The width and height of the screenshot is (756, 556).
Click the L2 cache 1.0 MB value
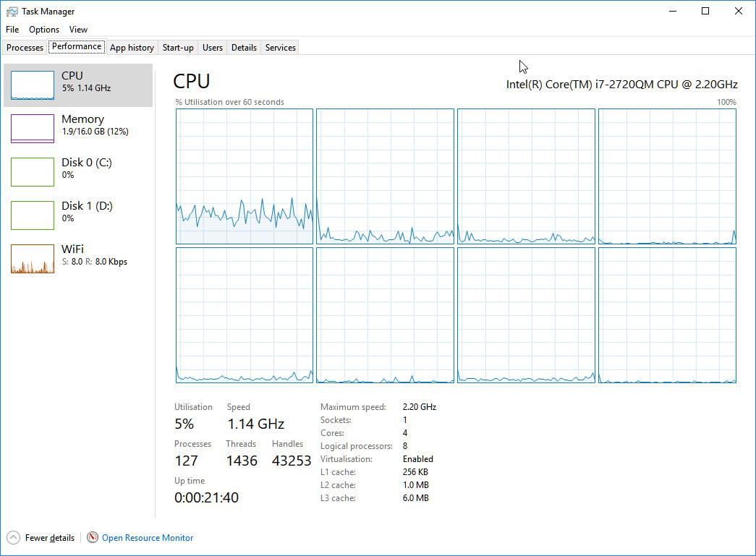coord(415,485)
